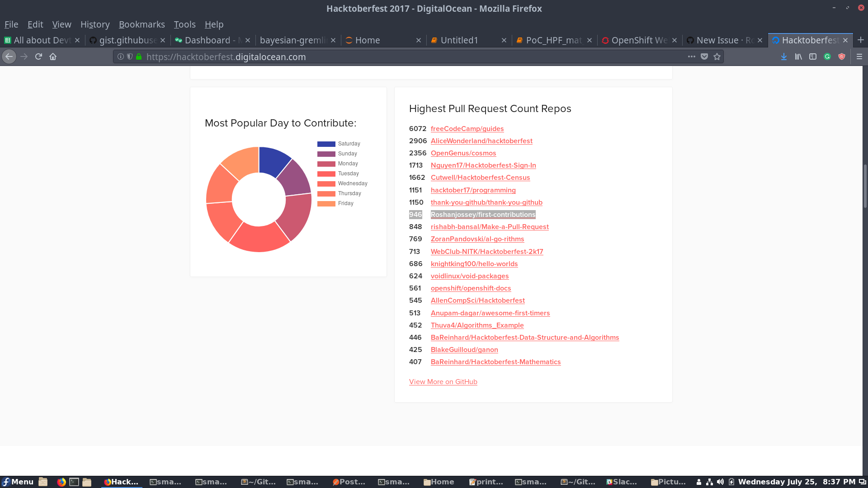Open the View menu

pyautogui.click(x=61, y=24)
